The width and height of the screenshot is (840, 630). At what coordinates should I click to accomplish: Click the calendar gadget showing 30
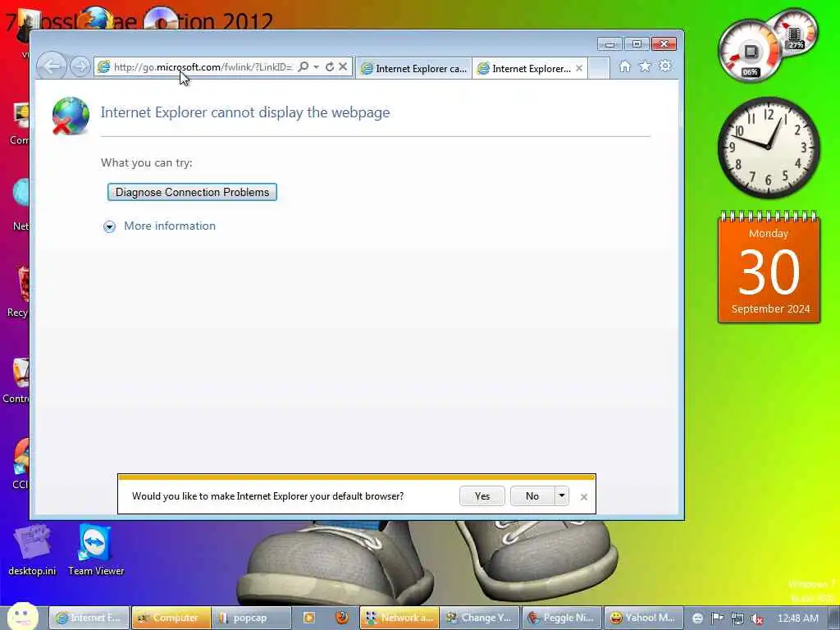(x=769, y=268)
